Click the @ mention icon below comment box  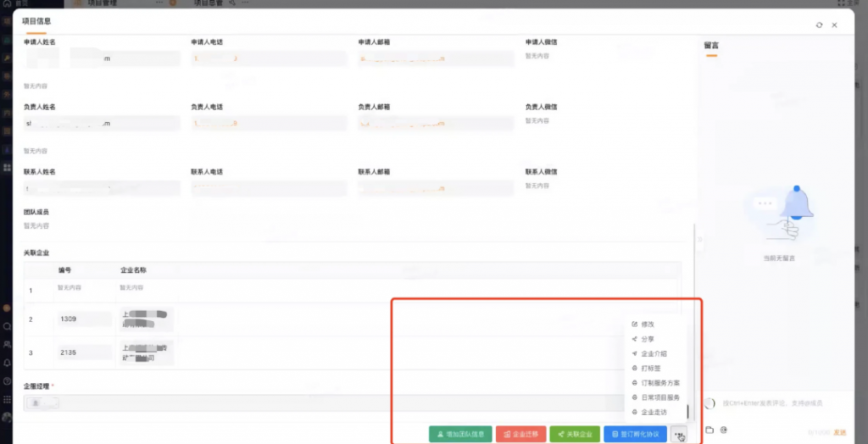click(x=724, y=430)
